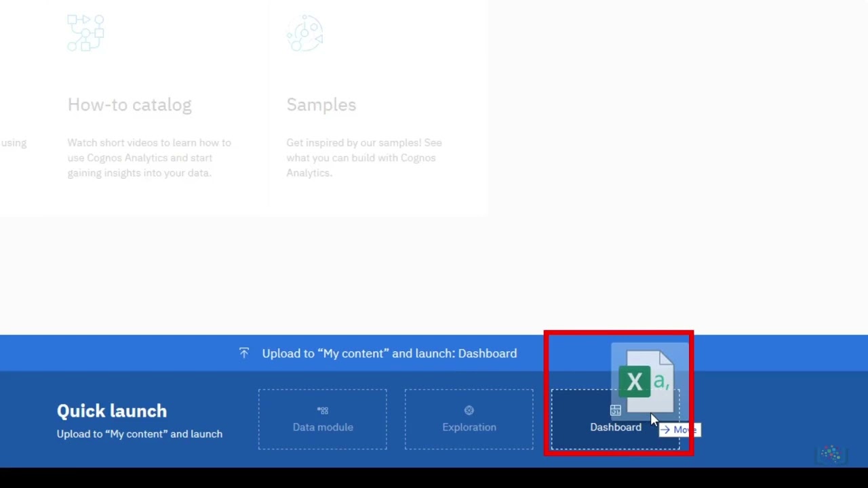Click the Exploration tile icon

[469, 410]
